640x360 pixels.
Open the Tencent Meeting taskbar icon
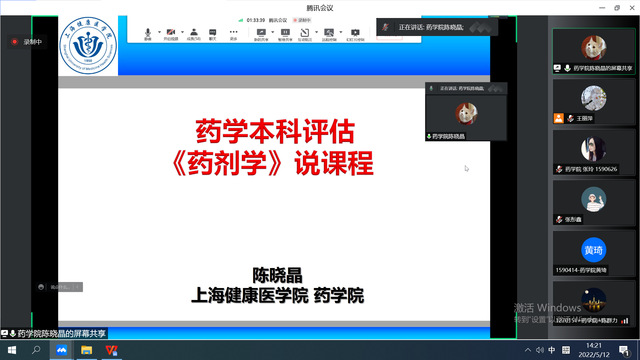[x=61, y=350]
